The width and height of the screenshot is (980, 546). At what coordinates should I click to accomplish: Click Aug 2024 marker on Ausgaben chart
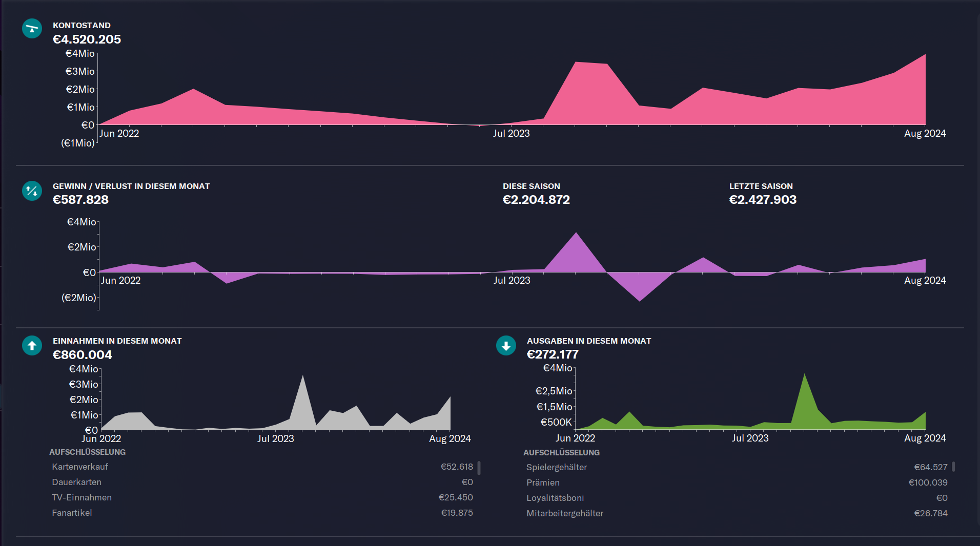925,438
